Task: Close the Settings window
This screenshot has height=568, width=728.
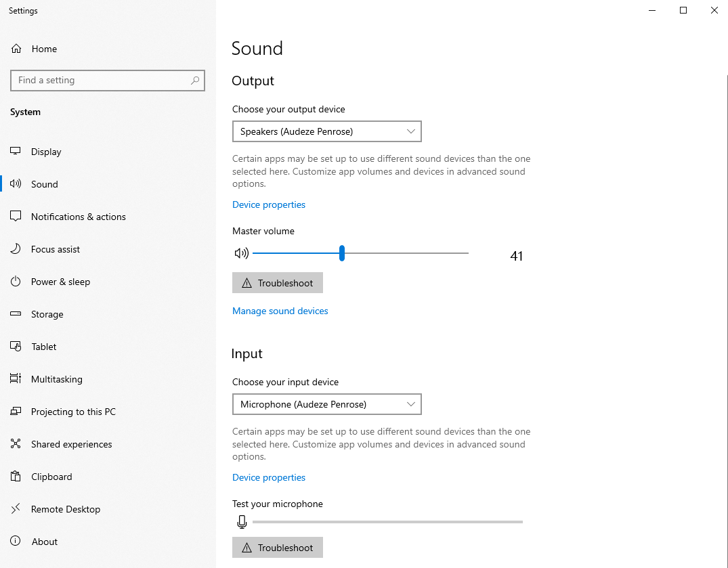Action: [x=714, y=10]
